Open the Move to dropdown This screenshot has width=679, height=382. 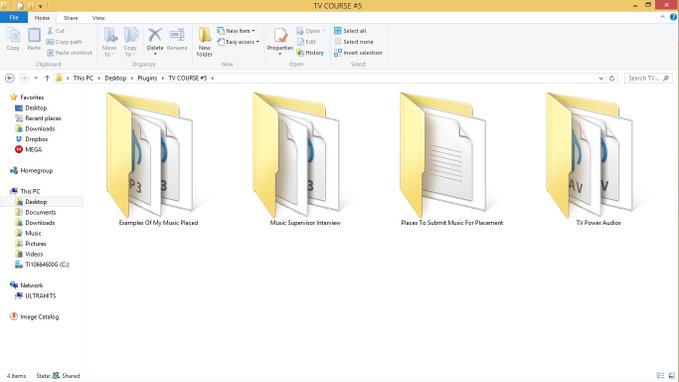point(110,42)
